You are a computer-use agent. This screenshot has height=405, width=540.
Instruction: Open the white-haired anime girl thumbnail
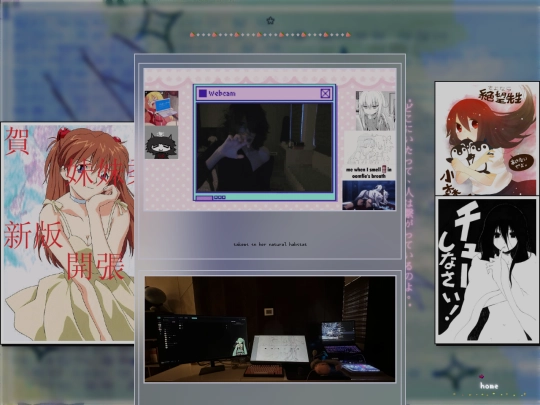(x=375, y=111)
